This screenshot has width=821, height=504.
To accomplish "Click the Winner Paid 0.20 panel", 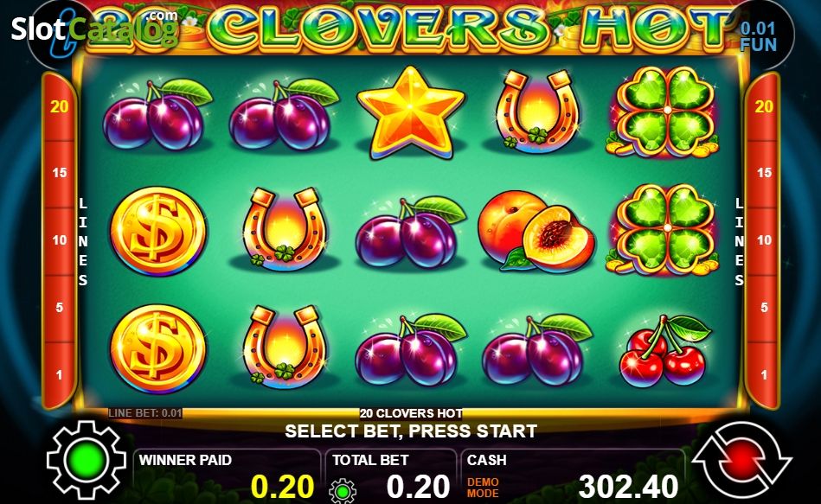I will click(x=227, y=475).
